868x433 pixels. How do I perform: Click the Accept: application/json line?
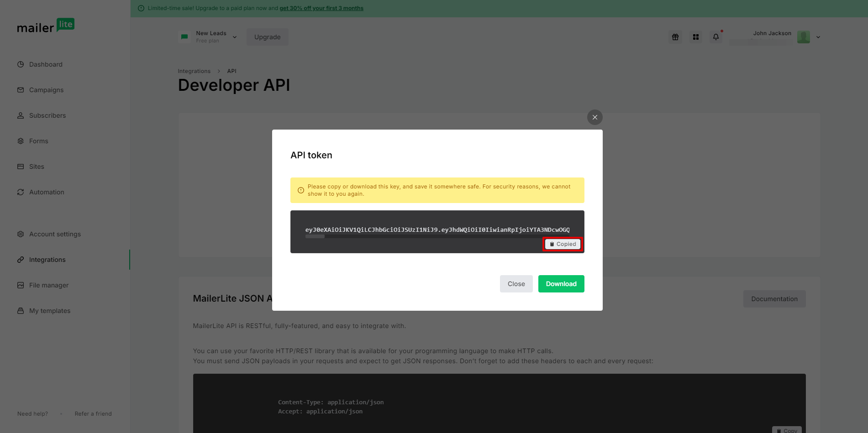pyautogui.click(x=320, y=411)
